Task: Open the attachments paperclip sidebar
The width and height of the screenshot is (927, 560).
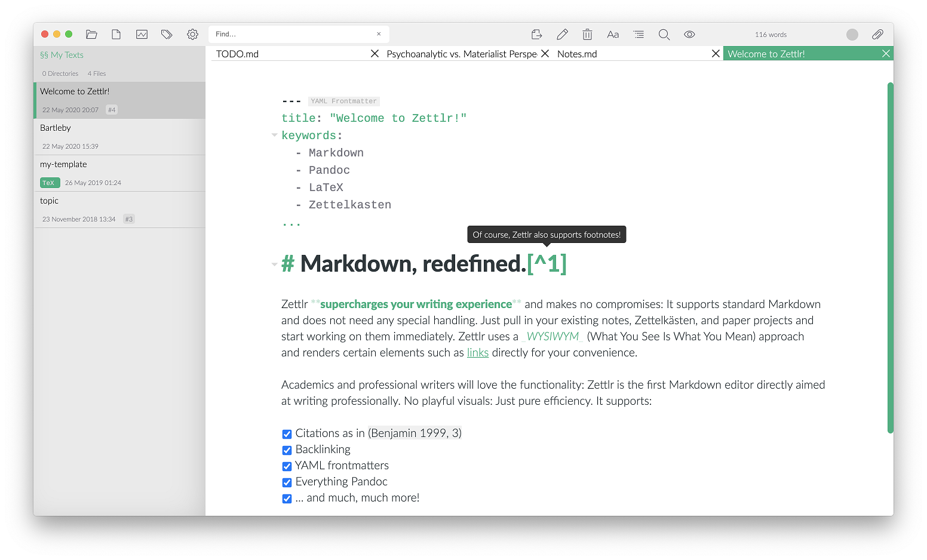Action: point(877,35)
